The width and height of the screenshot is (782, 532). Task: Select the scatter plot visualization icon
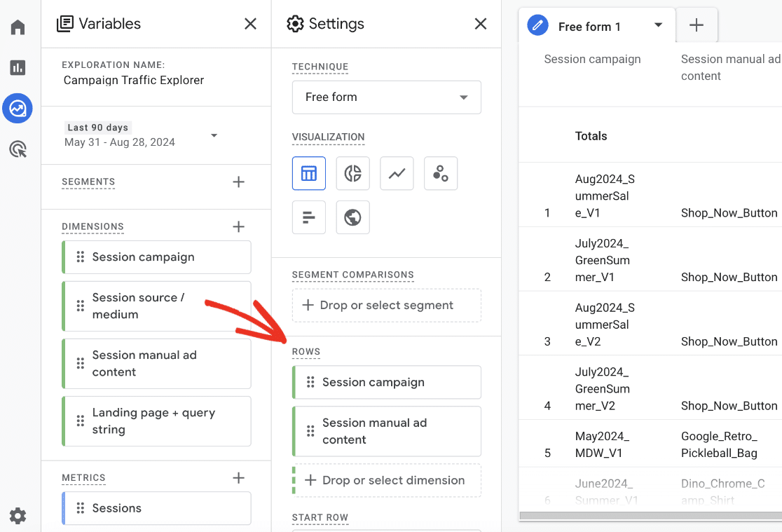(x=440, y=173)
